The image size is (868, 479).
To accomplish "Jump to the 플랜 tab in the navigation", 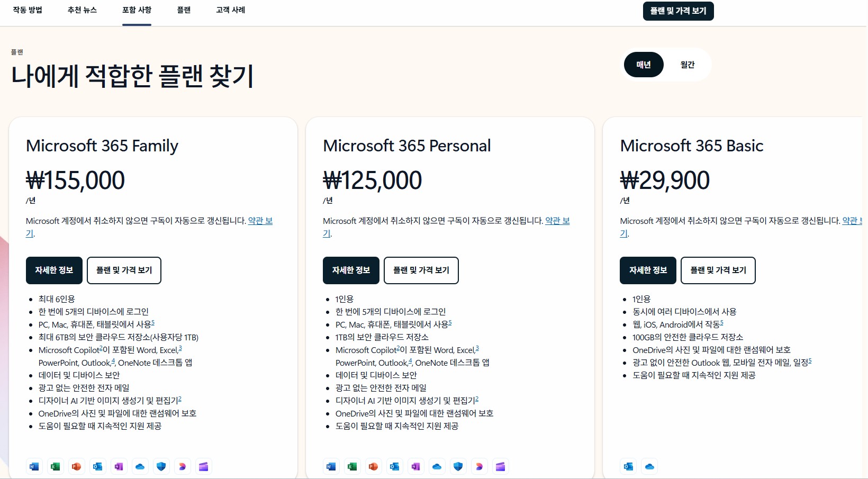I will tap(184, 10).
